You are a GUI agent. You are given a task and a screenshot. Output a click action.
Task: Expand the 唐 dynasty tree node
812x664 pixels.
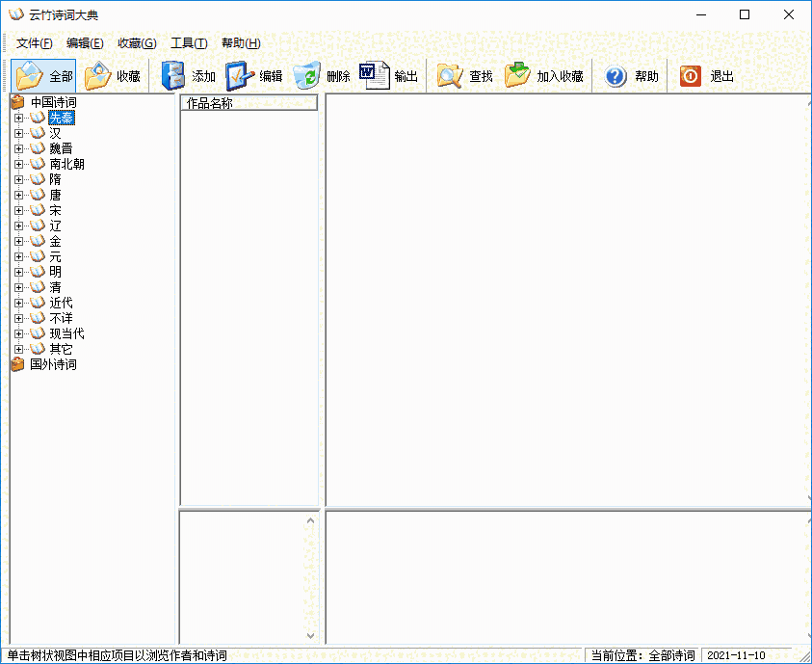coord(18,195)
